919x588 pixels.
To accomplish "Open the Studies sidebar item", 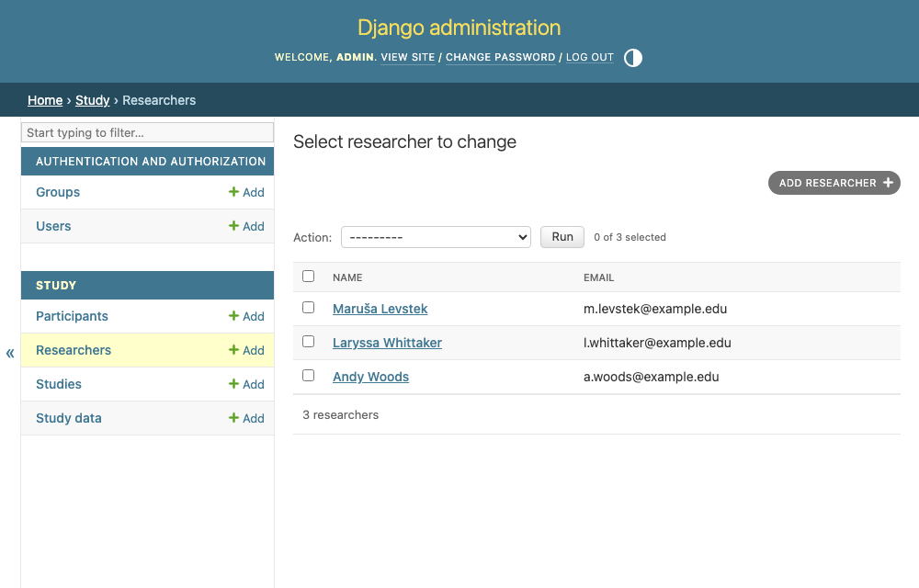I will click(x=59, y=384).
